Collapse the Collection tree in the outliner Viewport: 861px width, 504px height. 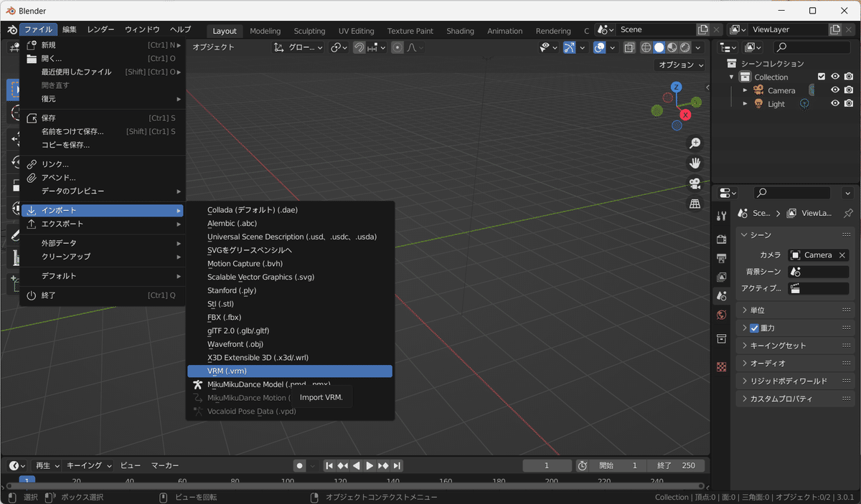pyautogui.click(x=732, y=77)
